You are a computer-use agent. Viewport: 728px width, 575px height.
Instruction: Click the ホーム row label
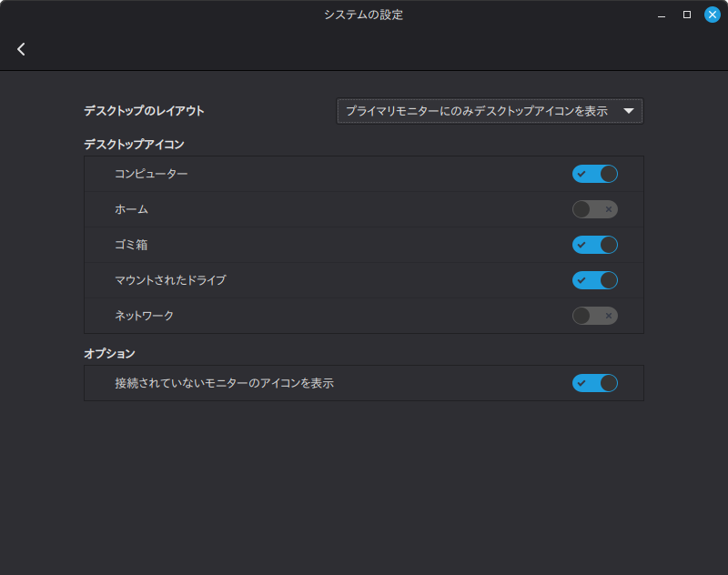click(131, 209)
